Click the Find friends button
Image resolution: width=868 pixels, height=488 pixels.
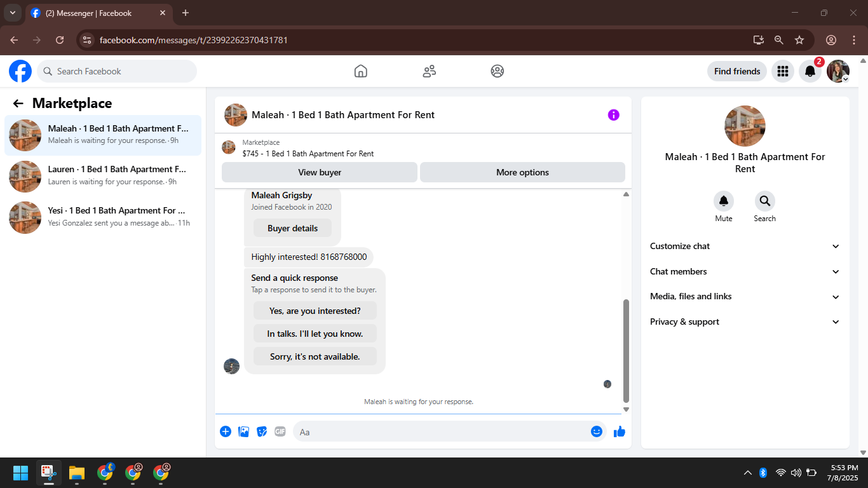(737, 71)
